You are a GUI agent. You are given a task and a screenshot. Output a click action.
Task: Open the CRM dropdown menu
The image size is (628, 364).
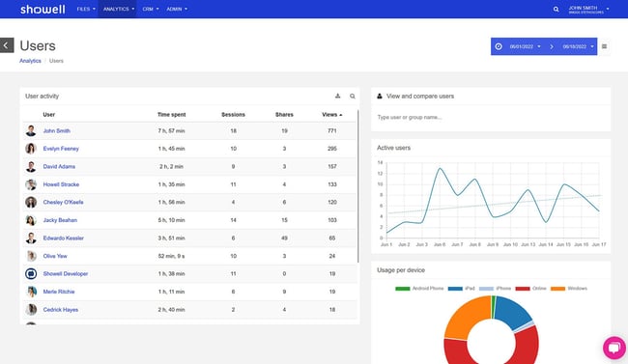point(151,9)
